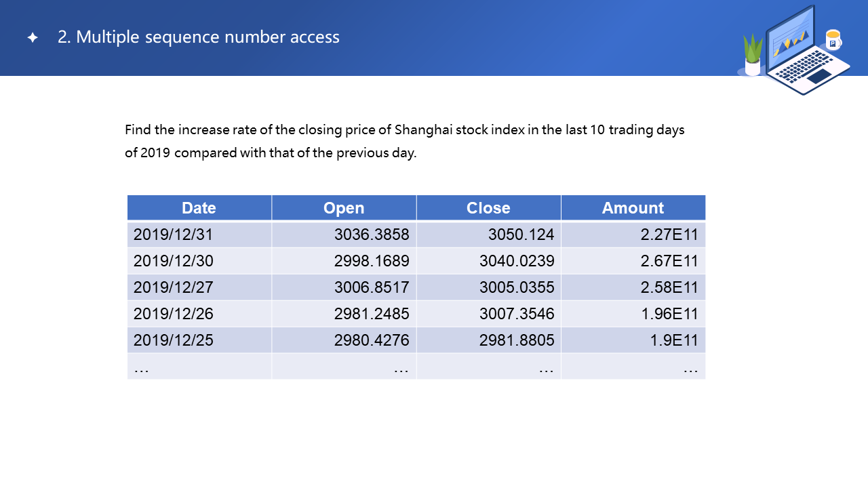Click the amount cell 2.27E11
The width and height of the screenshot is (868, 488).
669,235
